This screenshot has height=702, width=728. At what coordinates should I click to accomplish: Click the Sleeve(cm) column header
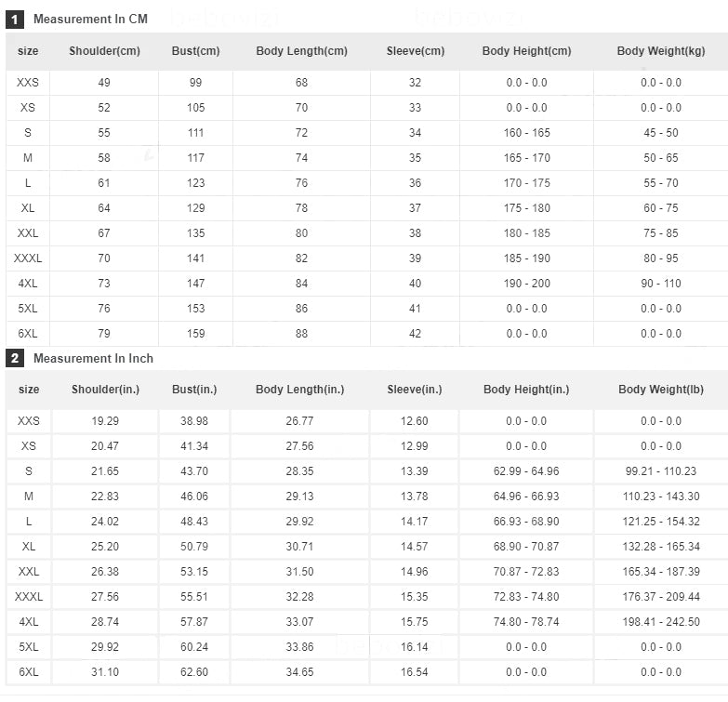click(415, 51)
